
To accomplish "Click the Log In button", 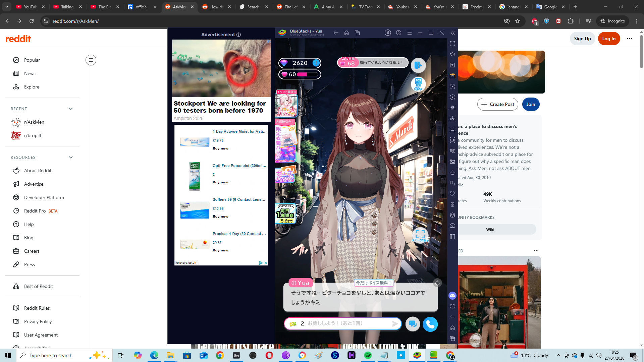I will click(x=609, y=39).
